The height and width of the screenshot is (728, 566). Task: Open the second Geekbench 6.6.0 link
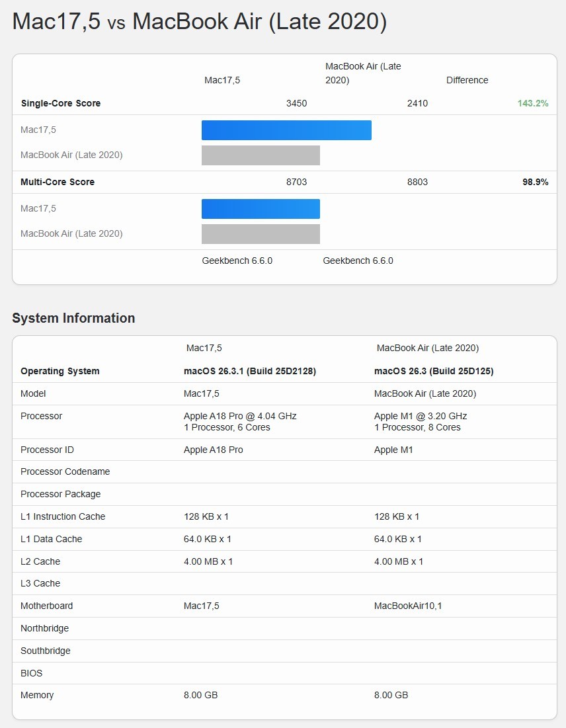358,261
